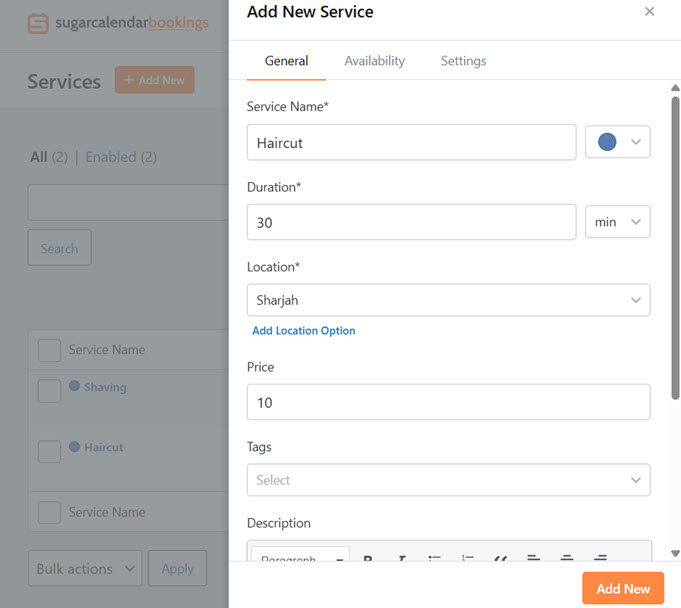Image resolution: width=681 pixels, height=608 pixels.
Task: Insert blockquote in Description editor
Action: (x=500, y=557)
